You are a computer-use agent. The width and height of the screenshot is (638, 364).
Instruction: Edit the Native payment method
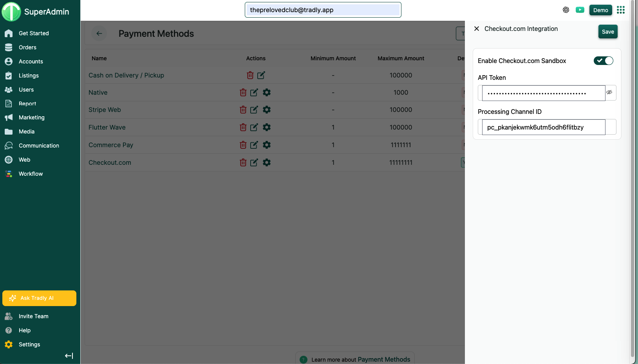click(254, 92)
